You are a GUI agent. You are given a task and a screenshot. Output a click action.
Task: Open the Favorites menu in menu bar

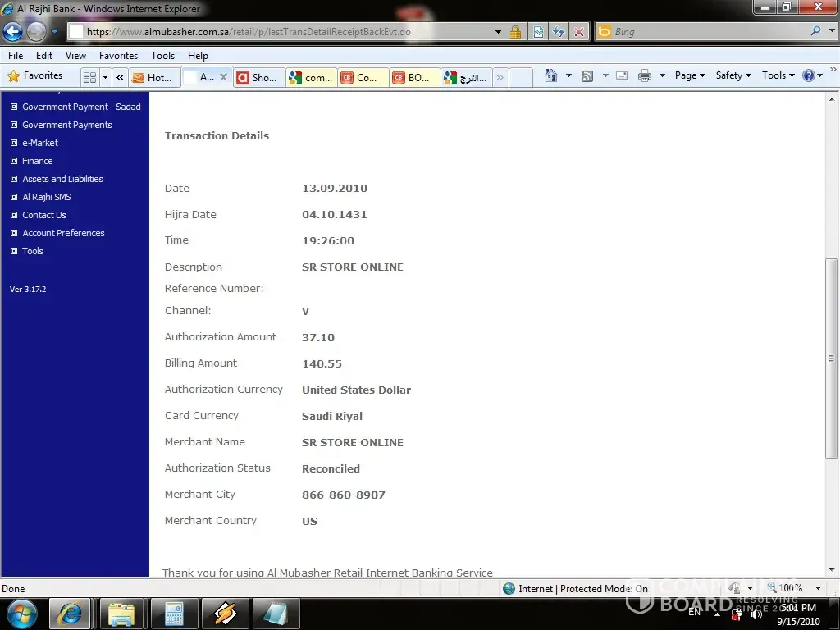coord(118,56)
